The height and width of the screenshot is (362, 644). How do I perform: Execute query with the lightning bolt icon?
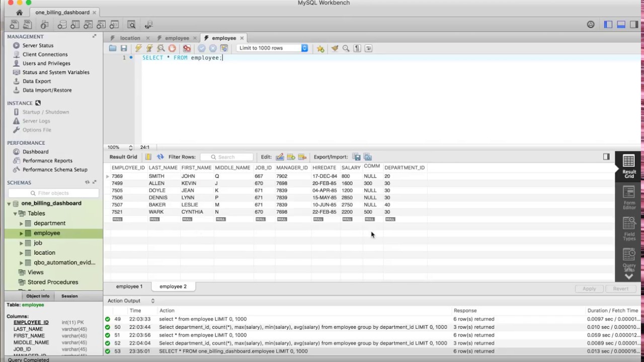(x=138, y=48)
